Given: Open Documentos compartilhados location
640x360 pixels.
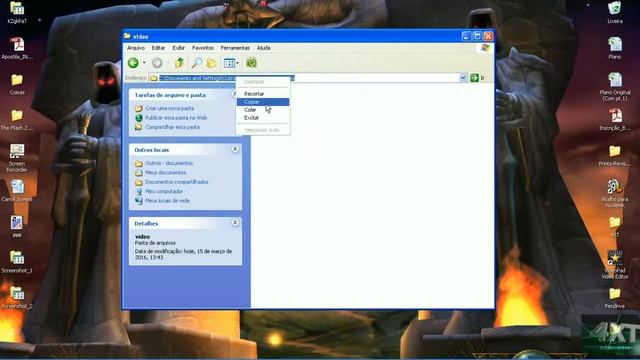Looking at the screenshot, I should 177,182.
